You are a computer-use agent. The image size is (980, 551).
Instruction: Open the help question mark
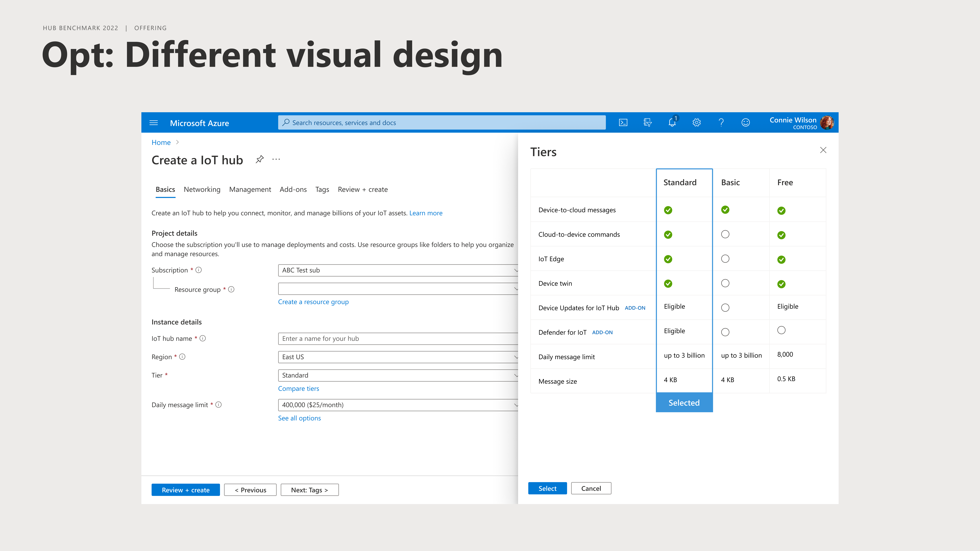pyautogui.click(x=721, y=122)
